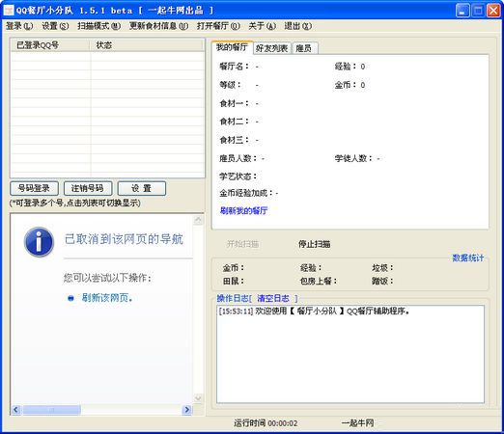Viewport: 504px width, 434px height.
Task: Open the 更新食材信息(U) menu
Action: [158, 26]
